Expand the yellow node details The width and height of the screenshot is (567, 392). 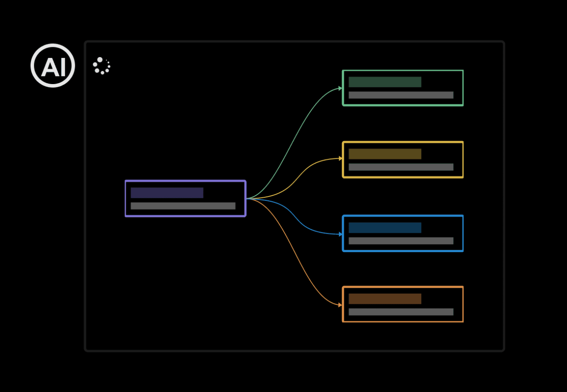pos(402,159)
